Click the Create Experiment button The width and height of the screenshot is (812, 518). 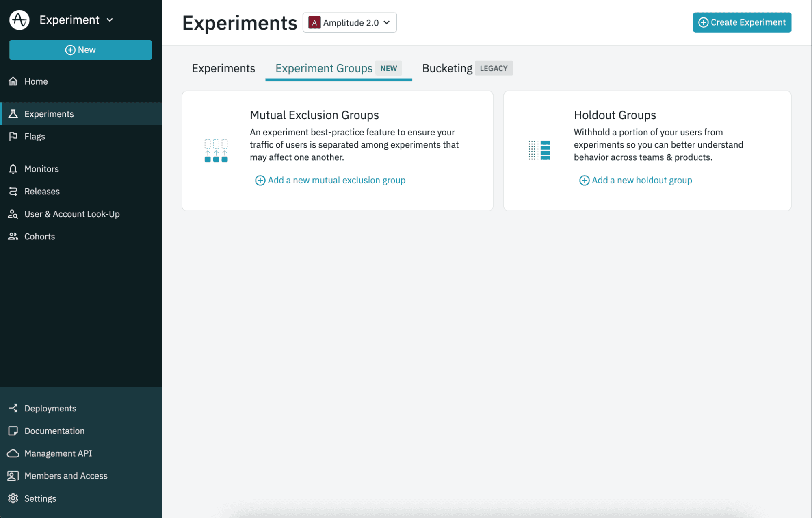pyautogui.click(x=742, y=22)
